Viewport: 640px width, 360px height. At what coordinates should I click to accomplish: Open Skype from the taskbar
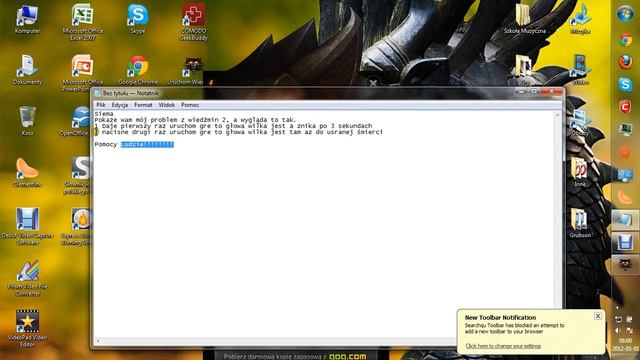click(x=625, y=84)
